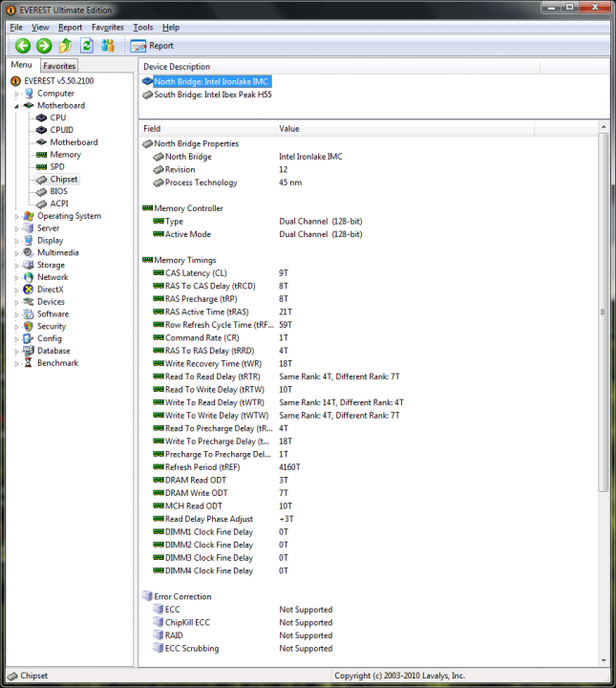
Task: Click the Value column header
Action: coord(405,129)
